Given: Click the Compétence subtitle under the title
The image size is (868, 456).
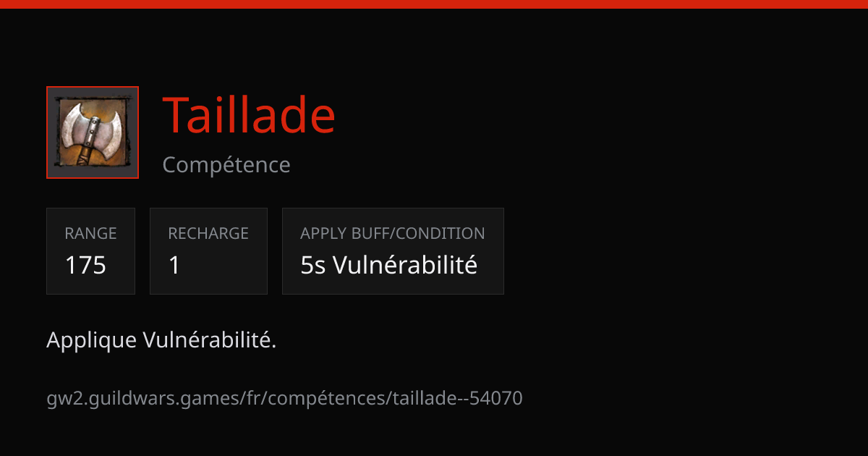Looking at the screenshot, I should (226, 165).
